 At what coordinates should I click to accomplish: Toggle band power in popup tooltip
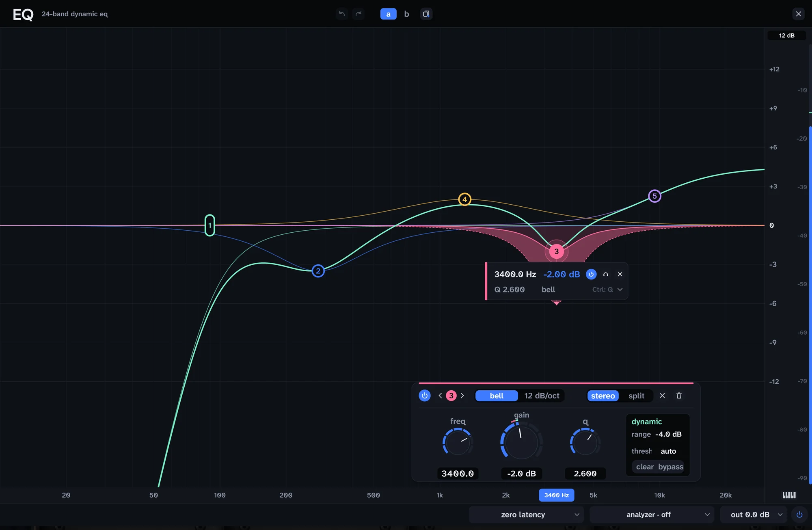[x=591, y=274]
